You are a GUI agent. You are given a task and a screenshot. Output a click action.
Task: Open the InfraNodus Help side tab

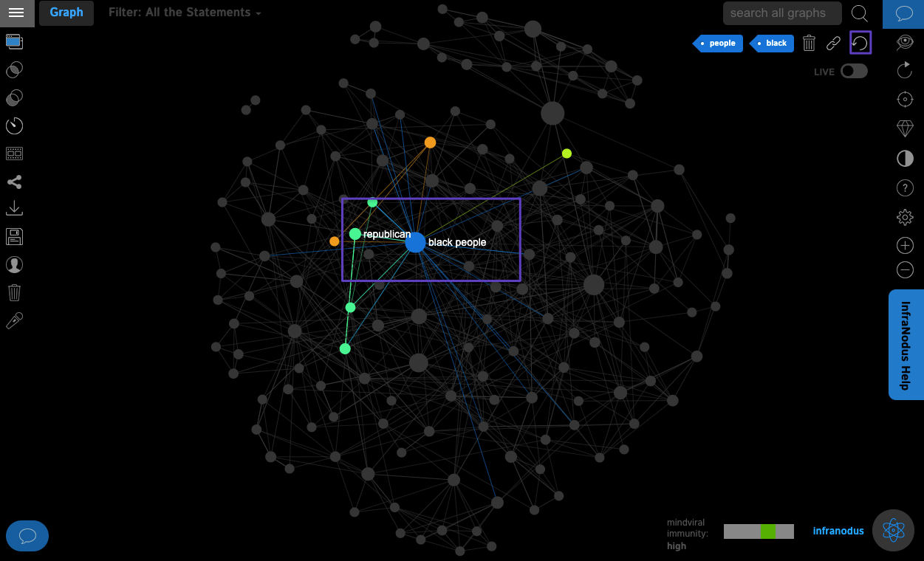click(x=906, y=345)
